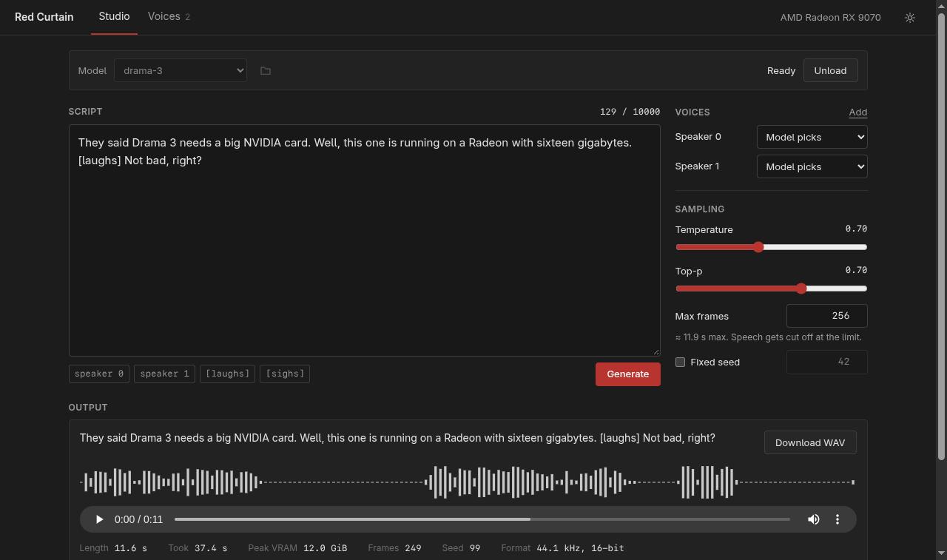Viewport: 947px width, 560px height.
Task: Insert the speaker 1 tag chip
Action: [164, 374]
